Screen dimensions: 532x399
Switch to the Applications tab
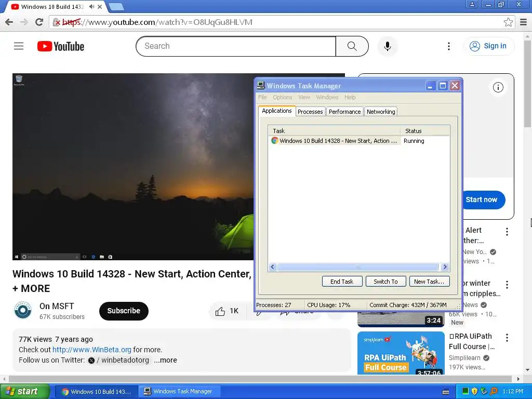point(276,111)
